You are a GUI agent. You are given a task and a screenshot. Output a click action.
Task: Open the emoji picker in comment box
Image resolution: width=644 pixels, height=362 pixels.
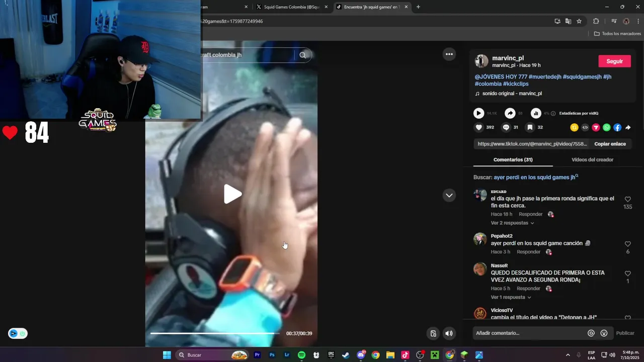[604, 333]
